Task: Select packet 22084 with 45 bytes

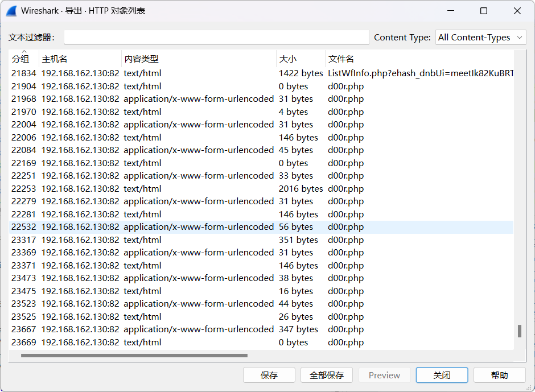Action: click(x=261, y=150)
